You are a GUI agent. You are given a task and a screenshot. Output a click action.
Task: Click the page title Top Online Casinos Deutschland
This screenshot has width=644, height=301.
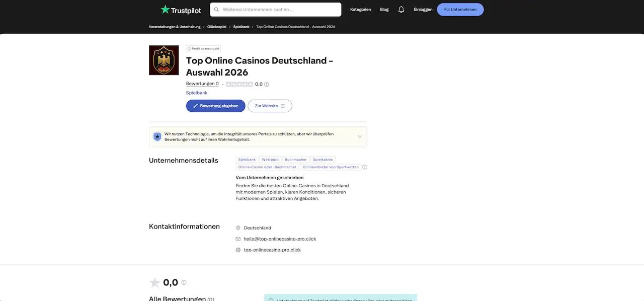tap(259, 66)
